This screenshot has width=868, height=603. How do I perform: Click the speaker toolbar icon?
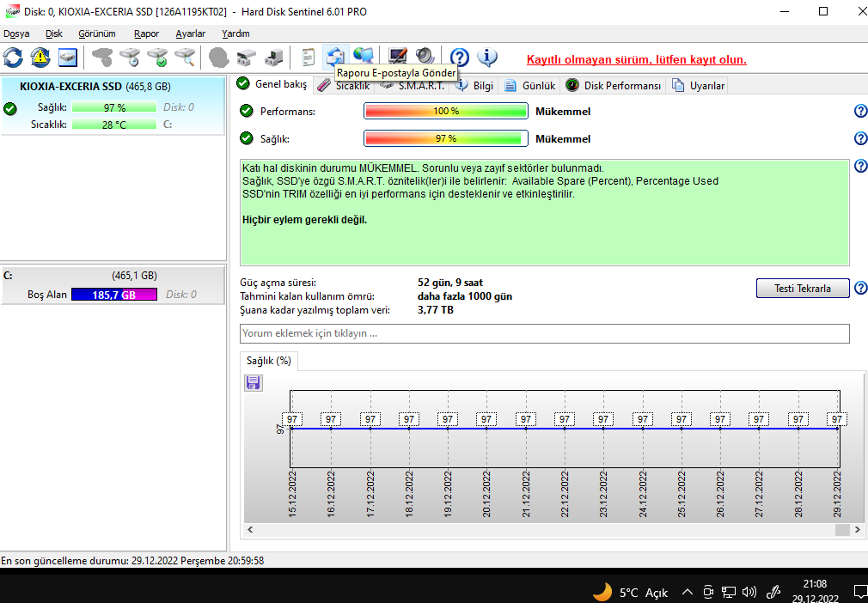tap(425, 56)
